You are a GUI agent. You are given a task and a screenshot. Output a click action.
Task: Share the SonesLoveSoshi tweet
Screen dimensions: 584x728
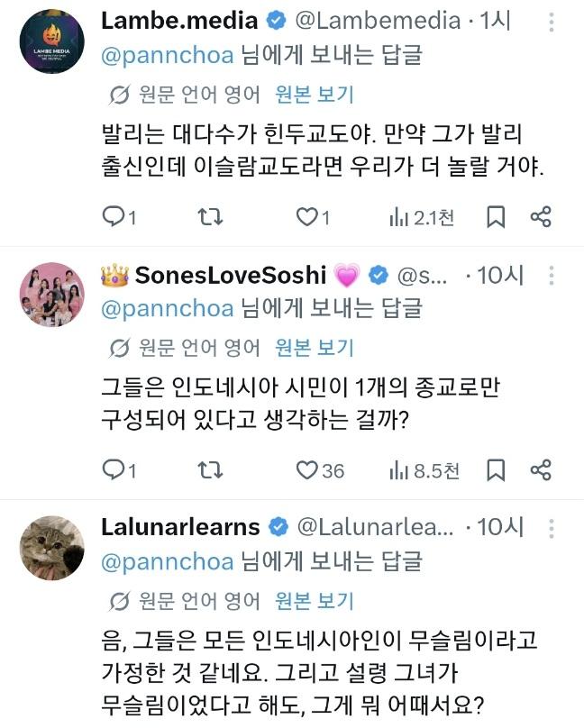(541, 470)
